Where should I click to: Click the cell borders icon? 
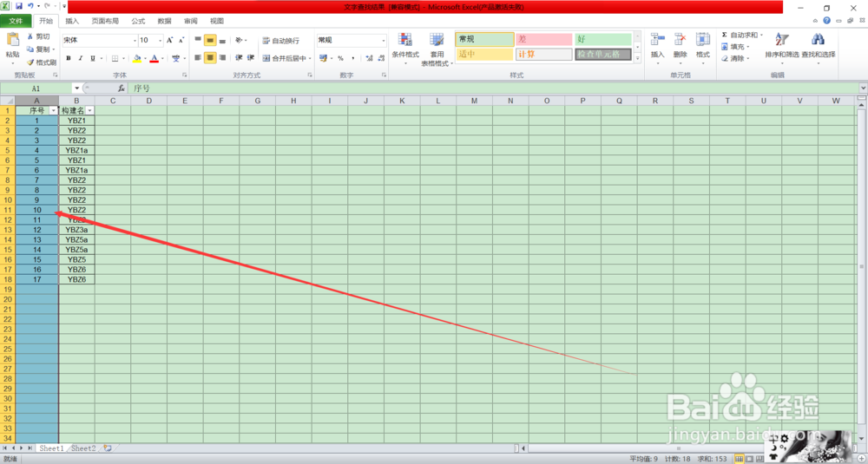tap(115, 58)
